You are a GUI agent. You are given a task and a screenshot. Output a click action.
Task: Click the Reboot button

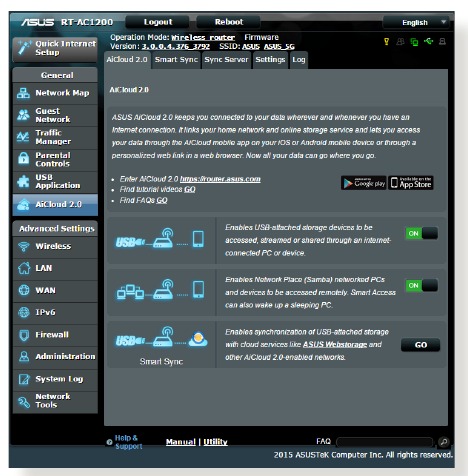[229, 22]
